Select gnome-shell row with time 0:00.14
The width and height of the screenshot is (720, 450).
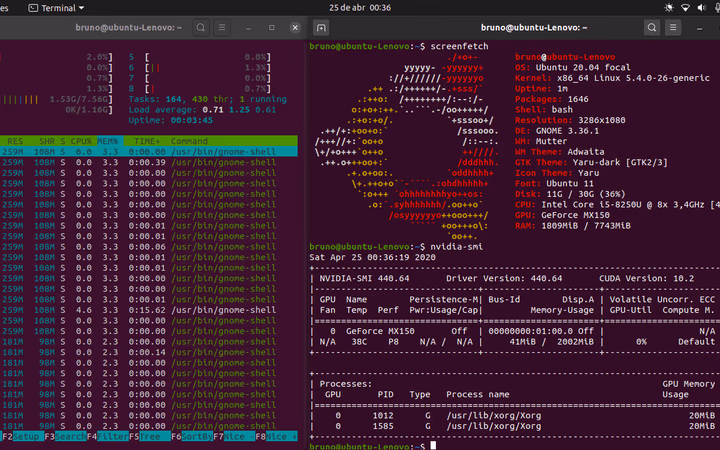pyautogui.click(x=149, y=352)
